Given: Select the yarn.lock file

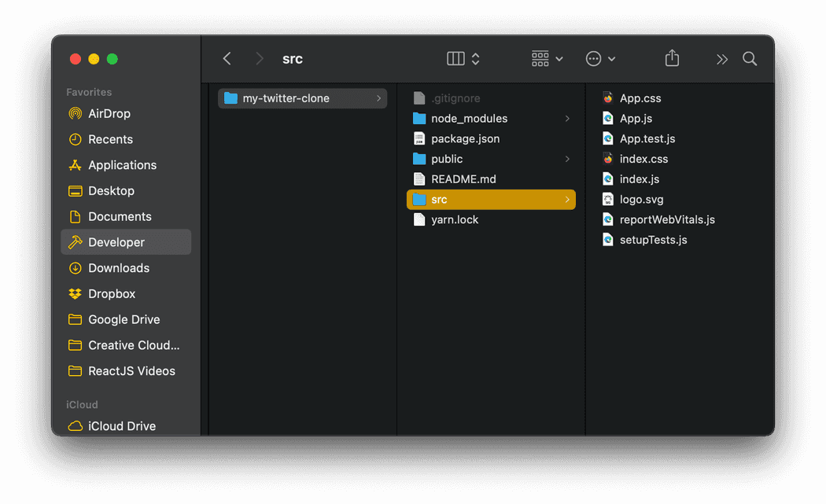Looking at the screenshot, I should coord(455,219).
